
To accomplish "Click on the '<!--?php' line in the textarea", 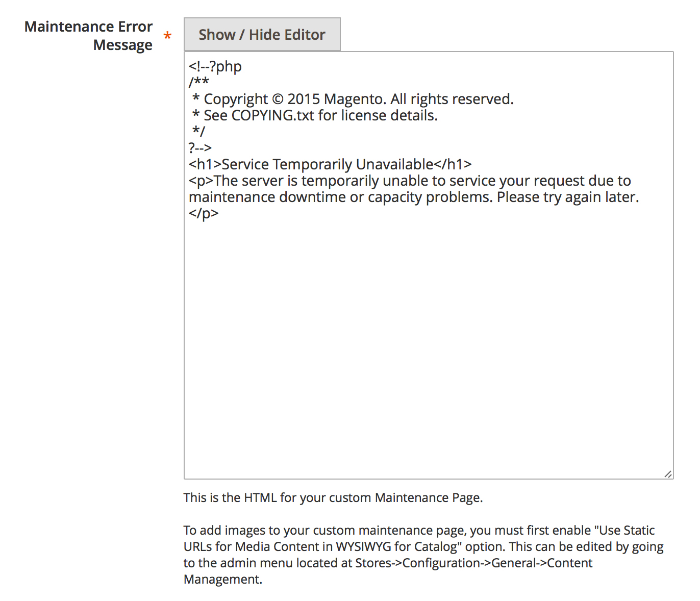I will point(215,66).
